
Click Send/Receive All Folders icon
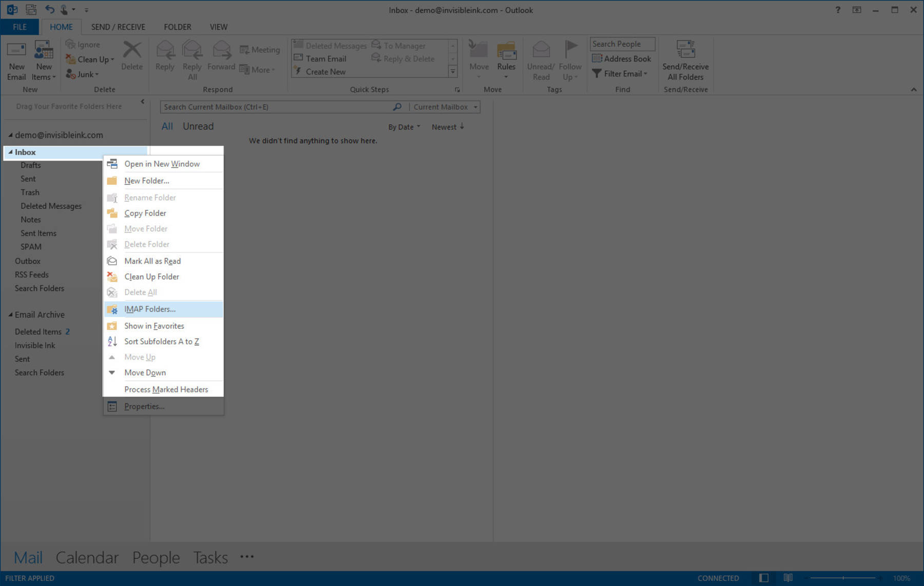click(685, 50)
